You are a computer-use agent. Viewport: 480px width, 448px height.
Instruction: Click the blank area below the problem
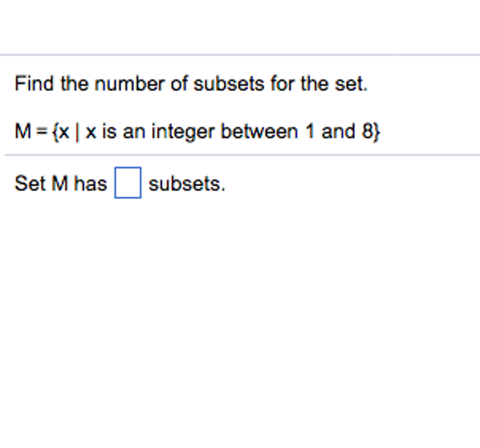coord(239,314)
